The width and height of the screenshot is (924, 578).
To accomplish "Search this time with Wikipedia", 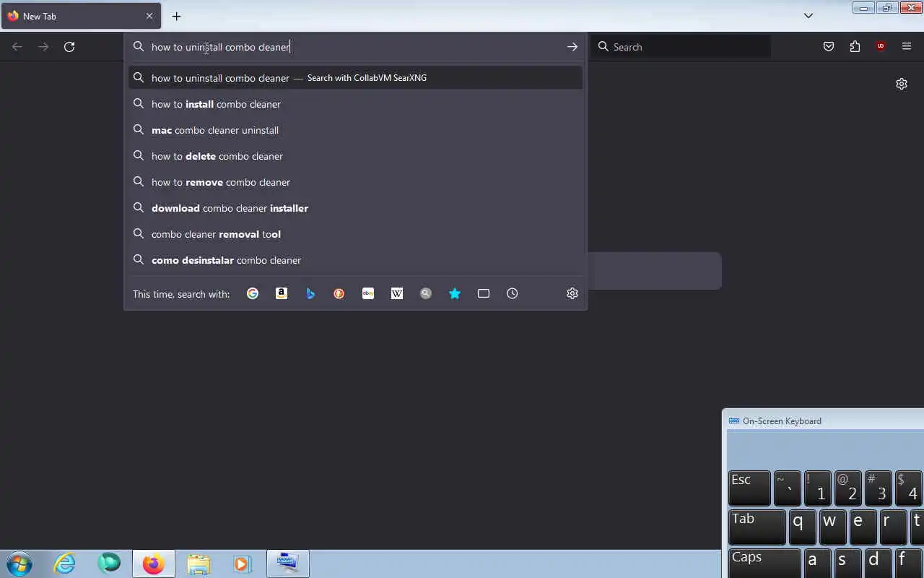I will [397, 293].
